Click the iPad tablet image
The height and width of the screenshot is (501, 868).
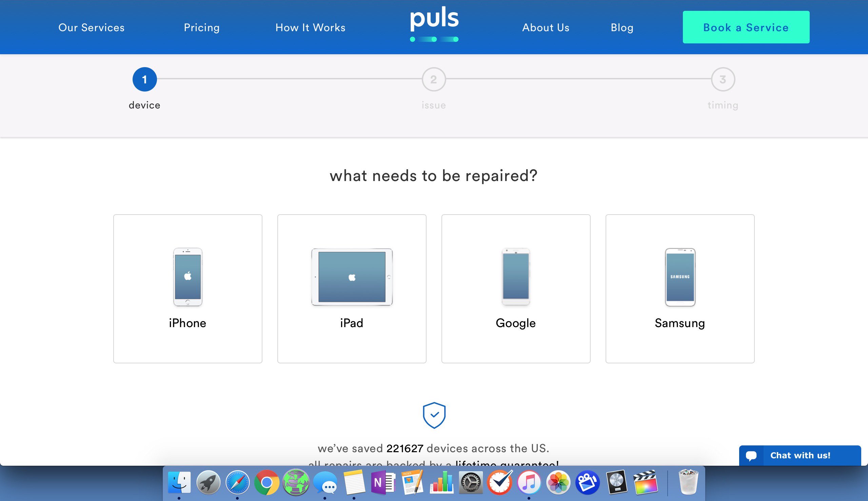pyautogui.click(x=352, y=277)
